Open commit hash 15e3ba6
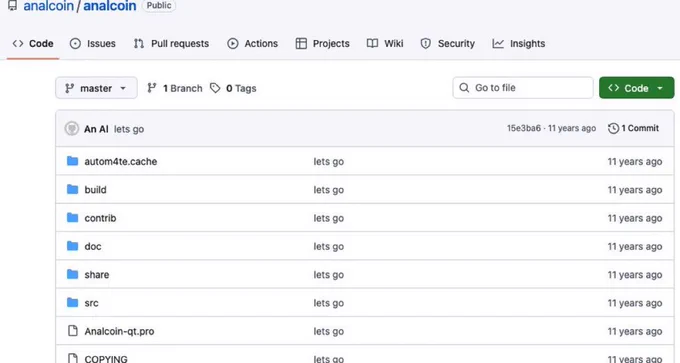This screenshot has height=363, width=680. pyautogui.click(x=524, y=128)
